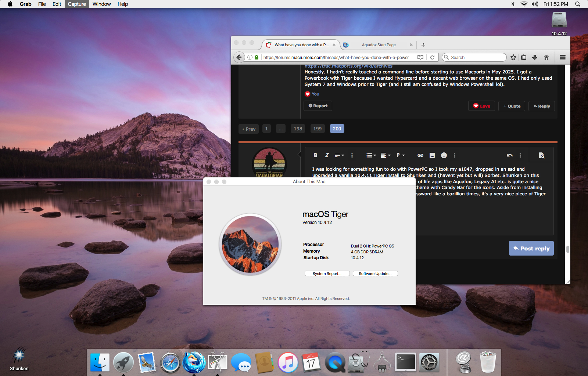
Task: Launch Aquafox from the Dock
Action: (x=194, y=362)
